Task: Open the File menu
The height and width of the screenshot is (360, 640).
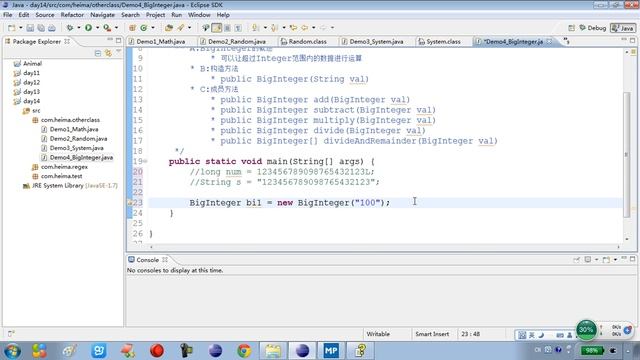Action: click(x=7, y=15)
